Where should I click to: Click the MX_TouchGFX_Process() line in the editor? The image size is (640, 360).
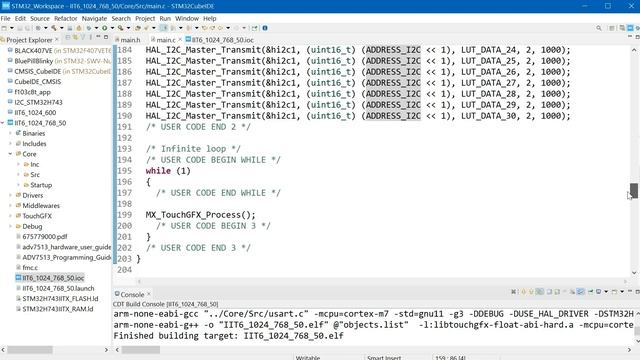[x=200, y=215]
